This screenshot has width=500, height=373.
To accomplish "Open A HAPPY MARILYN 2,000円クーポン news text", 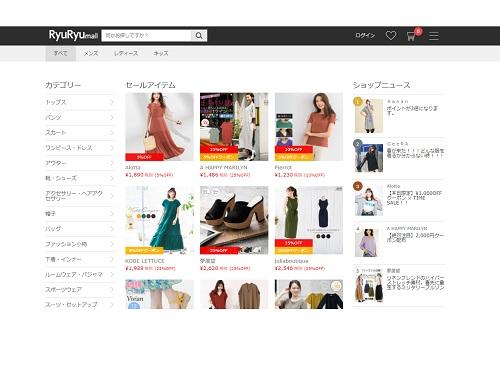I will pyautogui.click(x=415, y=237).
